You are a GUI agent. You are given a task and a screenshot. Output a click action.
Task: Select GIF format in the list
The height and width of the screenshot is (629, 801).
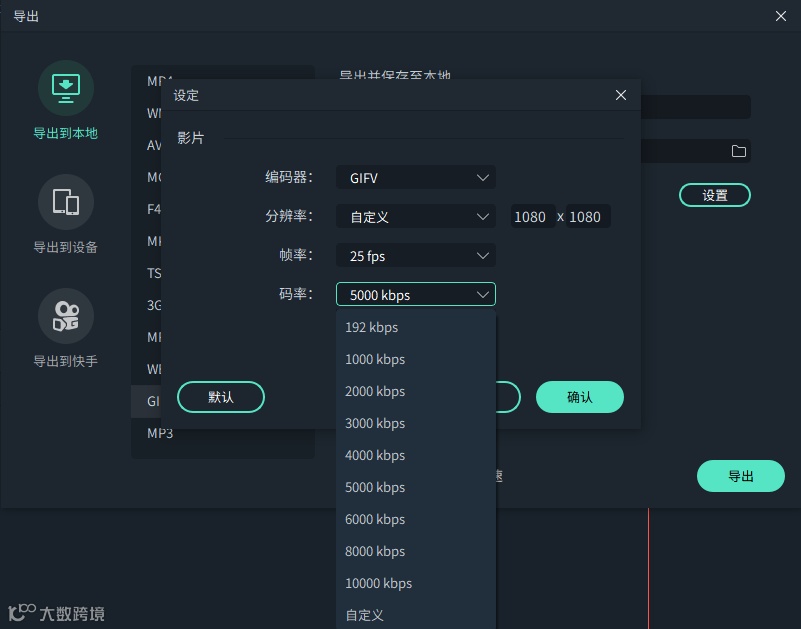coord(152,401)
